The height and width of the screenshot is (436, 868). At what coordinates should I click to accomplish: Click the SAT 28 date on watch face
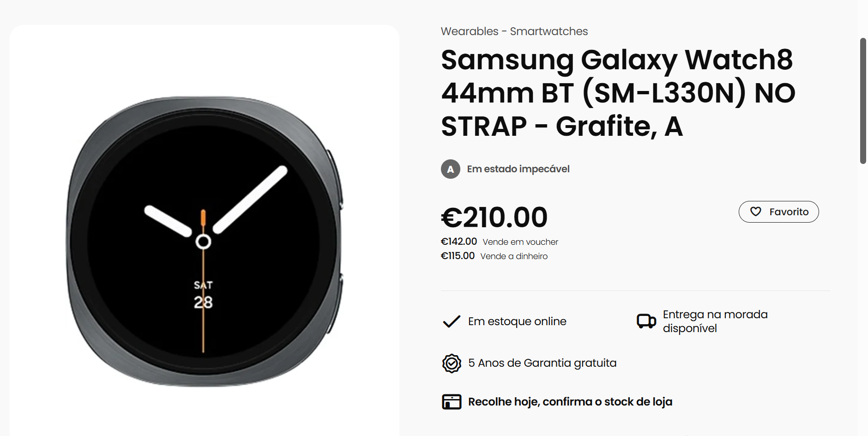pyautogui.click(x=203, y=295)
